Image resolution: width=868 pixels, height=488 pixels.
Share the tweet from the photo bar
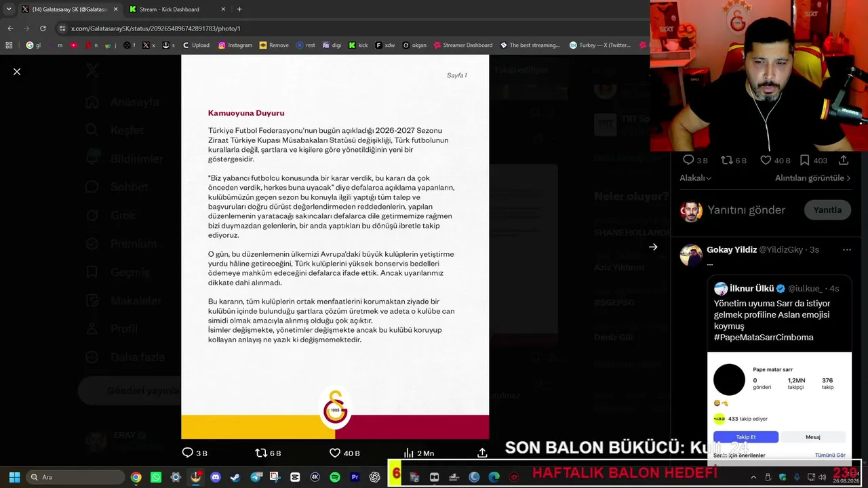tap(482, 453)
